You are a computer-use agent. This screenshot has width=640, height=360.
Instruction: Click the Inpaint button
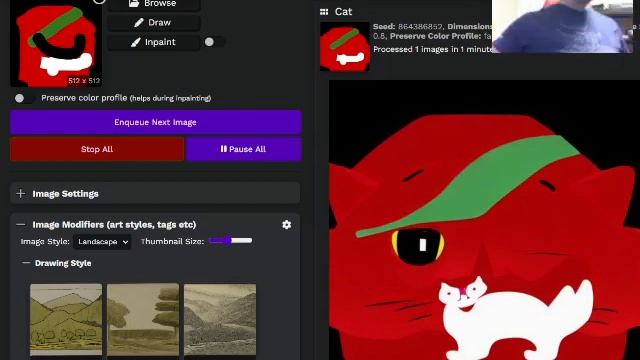pyautogui.click(x=154, y=42)
